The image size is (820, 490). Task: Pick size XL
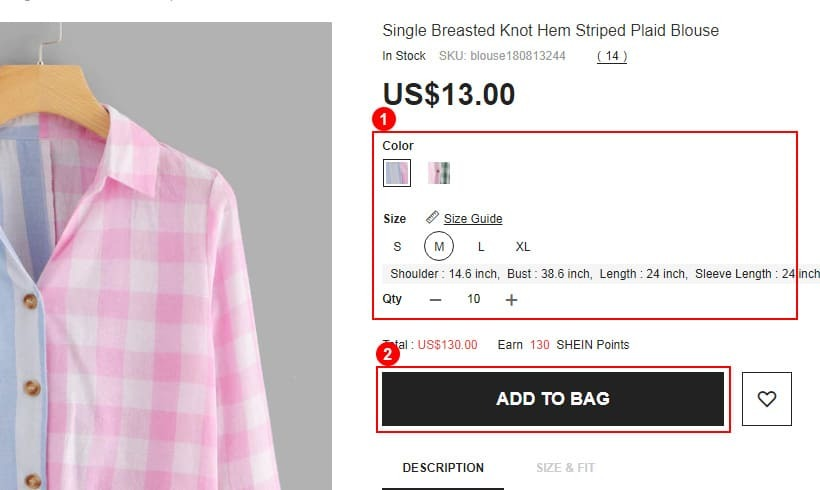[x=523, y=246]
